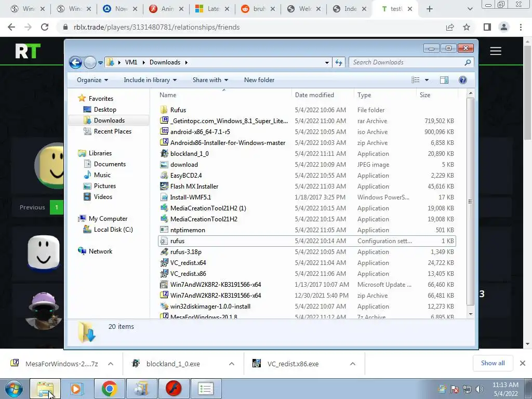
Task: Select Recent Places in the navigation pane
Action: (x=112, y=131)
